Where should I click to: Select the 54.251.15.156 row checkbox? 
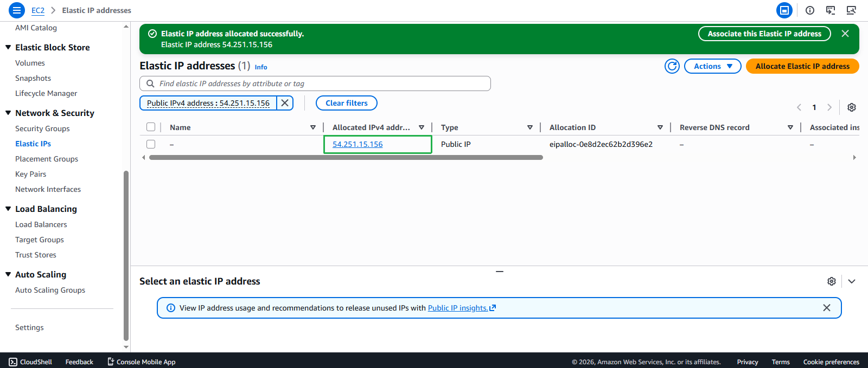click(151, 144)
